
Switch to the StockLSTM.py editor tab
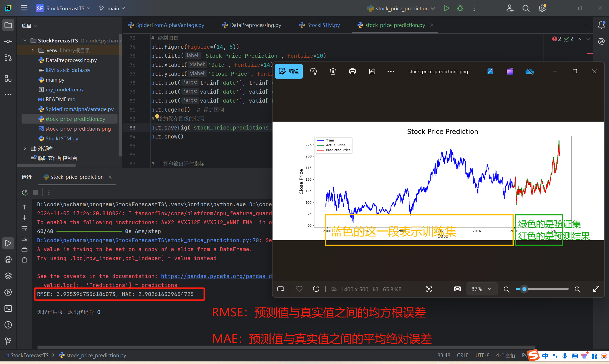(x=323, y=25)
